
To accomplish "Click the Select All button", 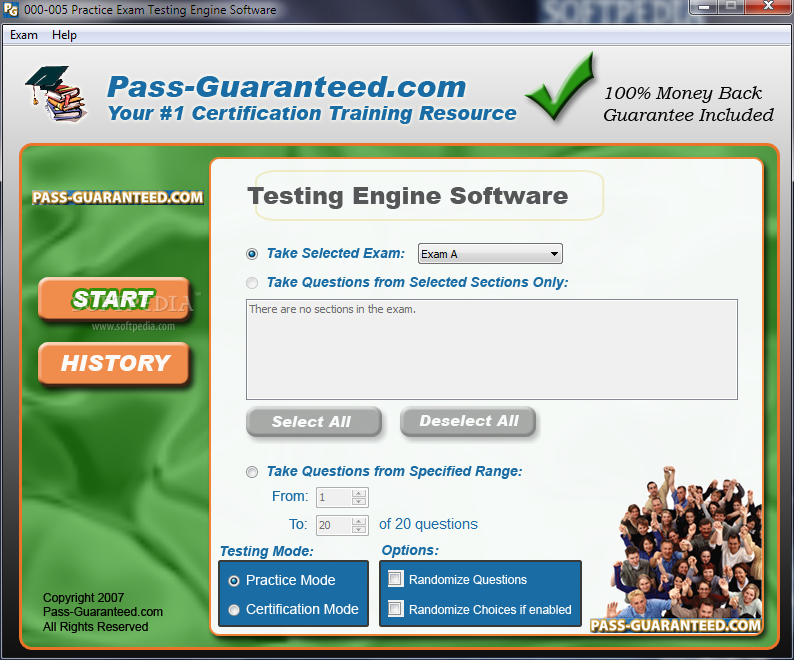I will click(x=314, y=421).
